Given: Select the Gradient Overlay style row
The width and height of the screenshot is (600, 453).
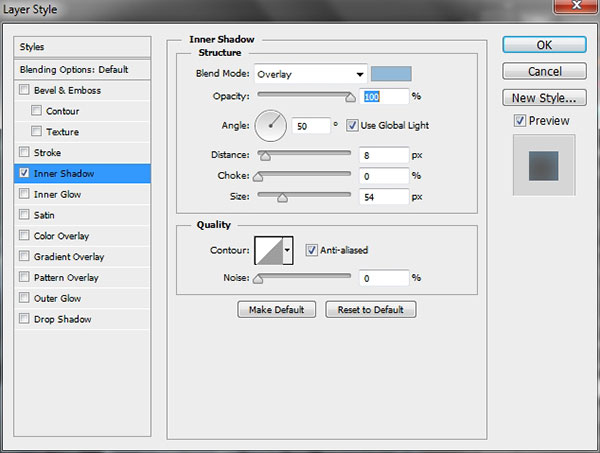Looking at the screenshot, I should [82, 256].
